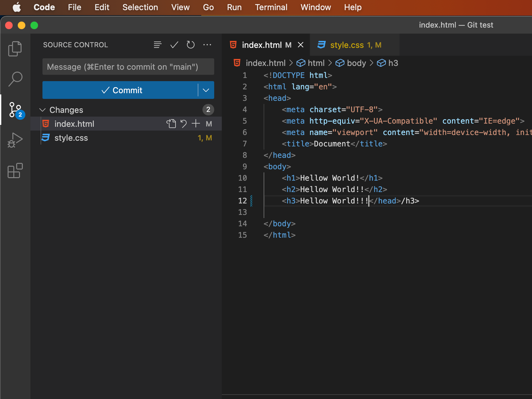The width and height of the screenshot is (532, 399).
Task: Open the Explorer view in the activity bar
Action: (x=15, y=48)
